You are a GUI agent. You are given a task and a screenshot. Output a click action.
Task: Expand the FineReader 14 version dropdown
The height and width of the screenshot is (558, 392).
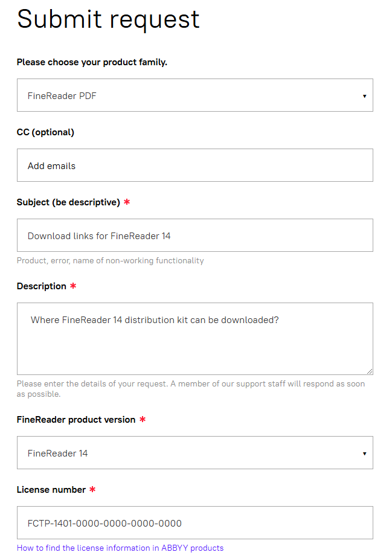coord(194,453)
